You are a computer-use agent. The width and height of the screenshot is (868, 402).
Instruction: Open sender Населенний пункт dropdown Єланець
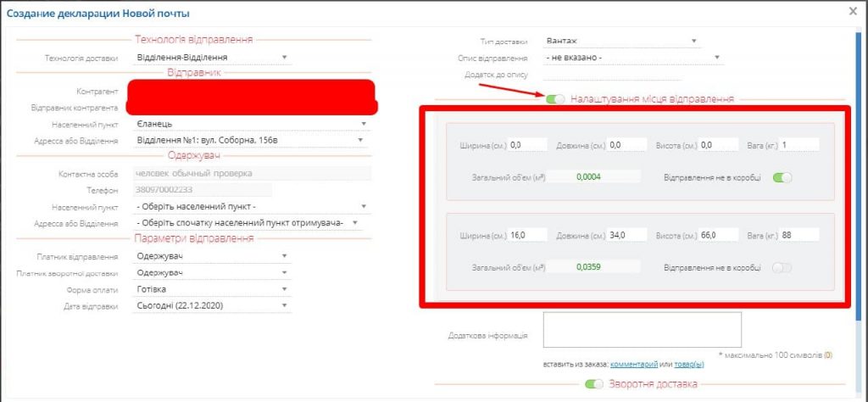coord(251,124)
